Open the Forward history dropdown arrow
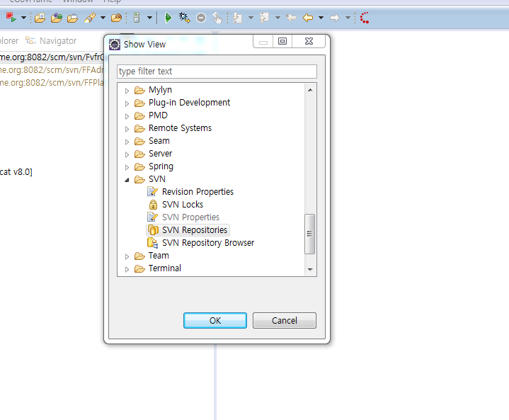Screen dimensions: 509x420 [x=348, y=18]
